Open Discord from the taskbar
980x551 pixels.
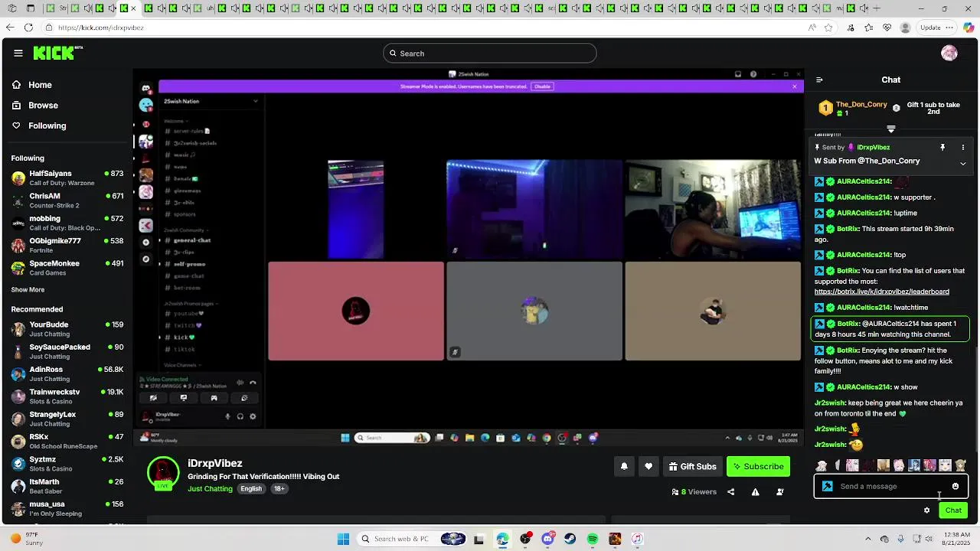pos(547,539)
